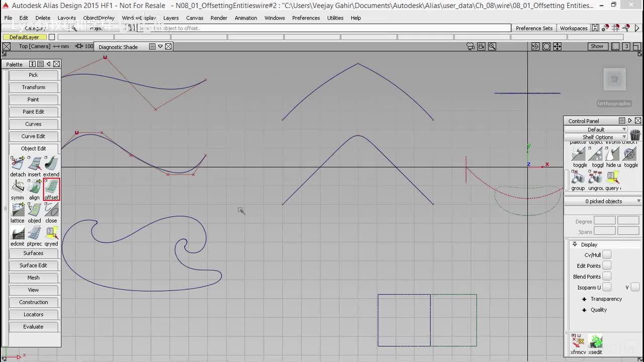Choose the extend tool icon
The width and height of the screenshot is (644, 362).
pos(51,163)
